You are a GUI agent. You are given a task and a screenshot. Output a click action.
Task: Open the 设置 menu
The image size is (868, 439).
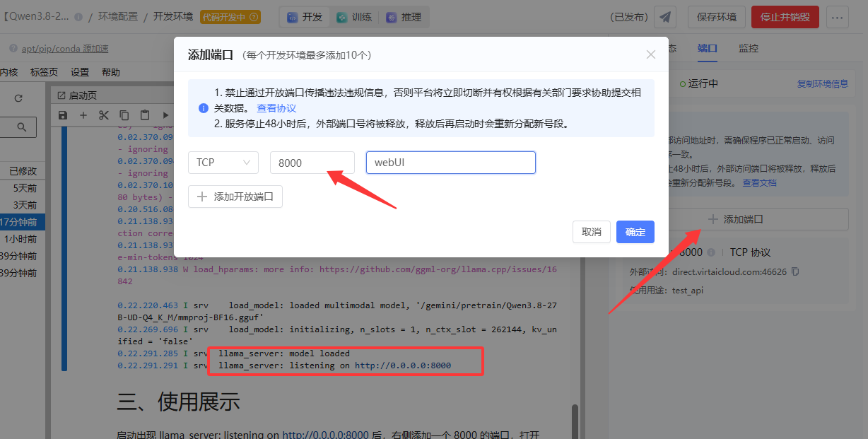pos(80,72)
